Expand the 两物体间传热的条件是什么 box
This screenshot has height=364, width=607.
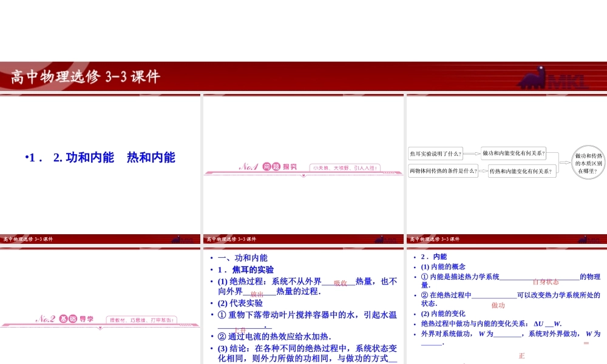(443, 170)
